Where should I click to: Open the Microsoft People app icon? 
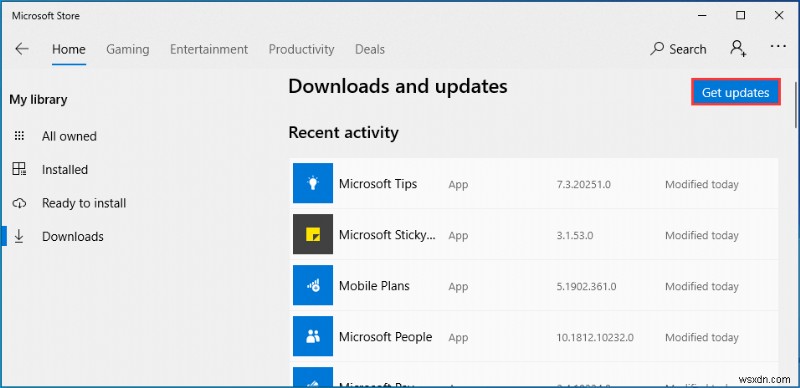tap(313, 336)
